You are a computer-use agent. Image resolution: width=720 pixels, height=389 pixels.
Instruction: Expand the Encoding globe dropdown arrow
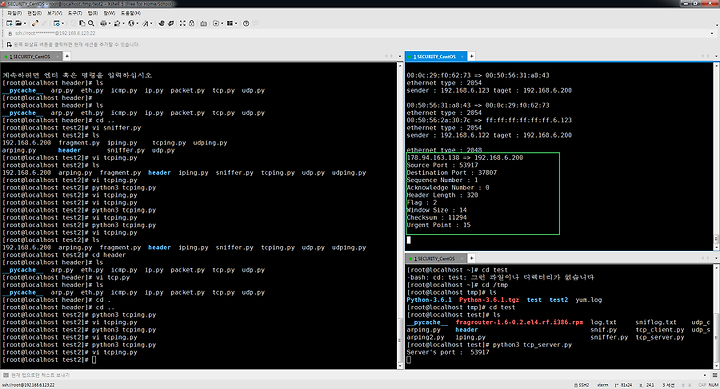click(137, 23)
